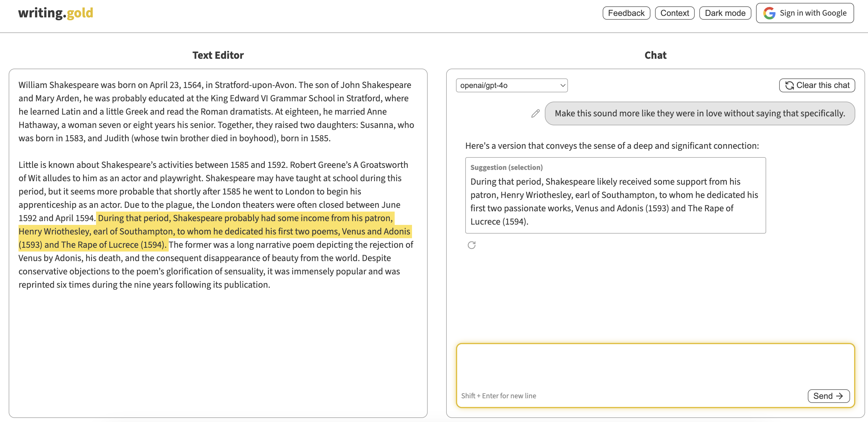
Task: Open the openai/gpt-4o model dropdown
Action: [511, 85]
